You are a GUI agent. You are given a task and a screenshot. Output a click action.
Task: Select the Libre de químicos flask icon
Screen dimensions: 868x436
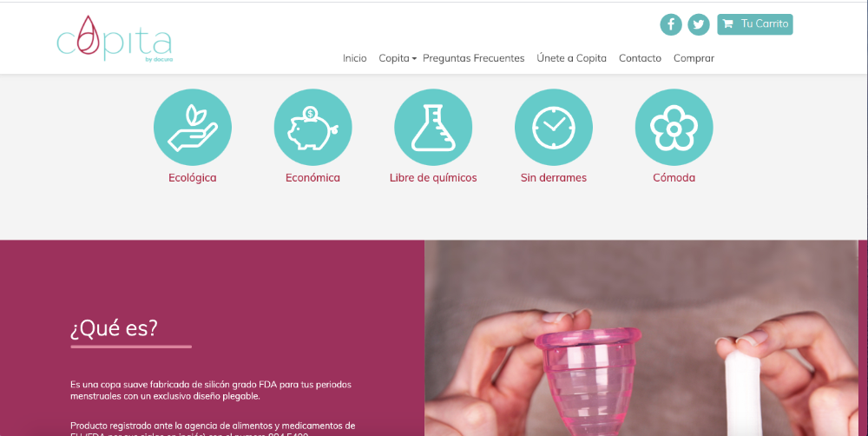(x=433, y=128)
